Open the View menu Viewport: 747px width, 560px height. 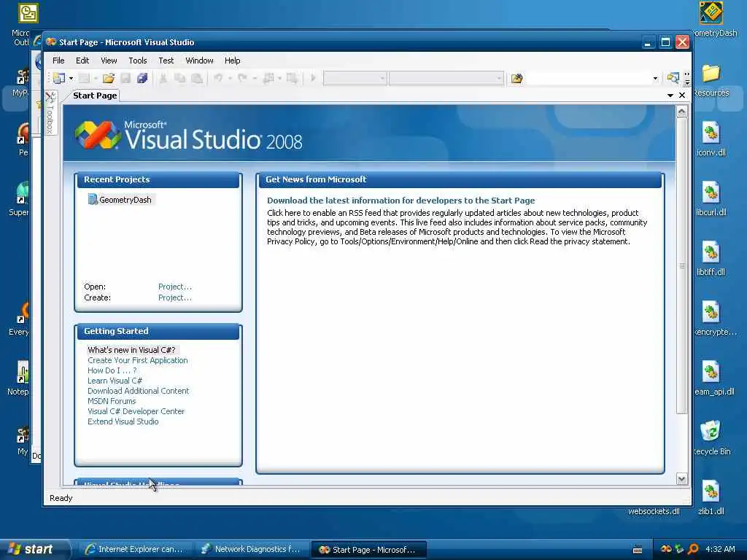coord(109,61)
